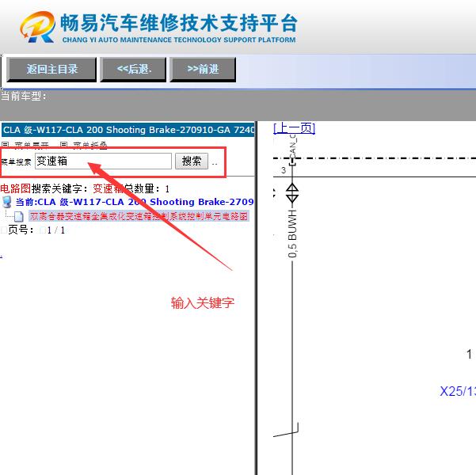Select the 当前:CLA 级-W117-CLA 200 Shooting Brake node
Image resolution: width=476 pixels, height=475 pixels.
pyautogui.click(x=135, y=202)
